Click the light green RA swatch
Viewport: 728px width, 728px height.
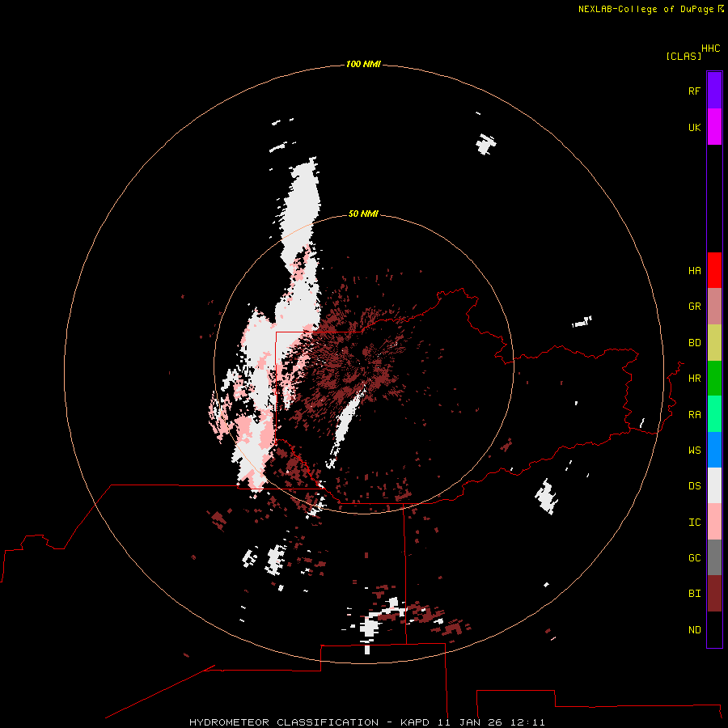pos(714,414)
